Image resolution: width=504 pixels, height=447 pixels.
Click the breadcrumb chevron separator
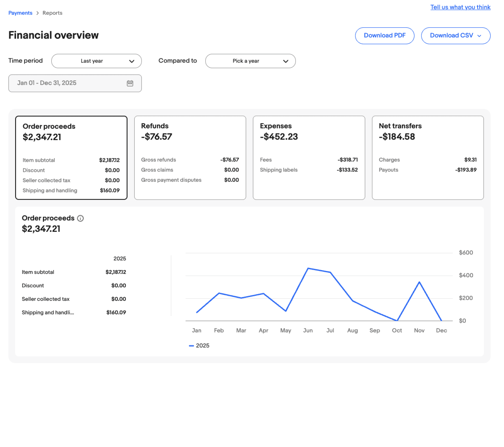[x=38, y=13]
